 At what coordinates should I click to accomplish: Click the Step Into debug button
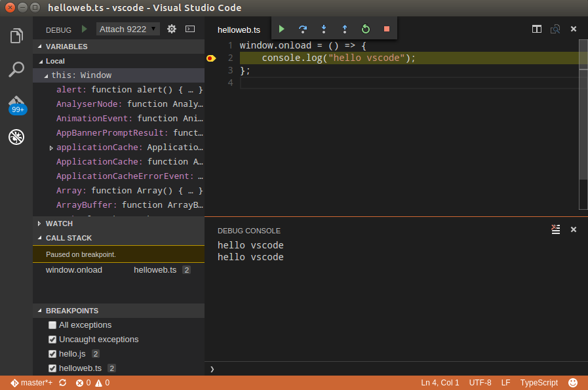[324, 29]
